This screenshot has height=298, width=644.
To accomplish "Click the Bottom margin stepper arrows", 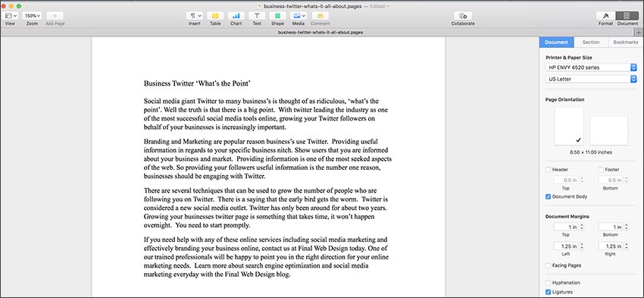I will [627, 227].
